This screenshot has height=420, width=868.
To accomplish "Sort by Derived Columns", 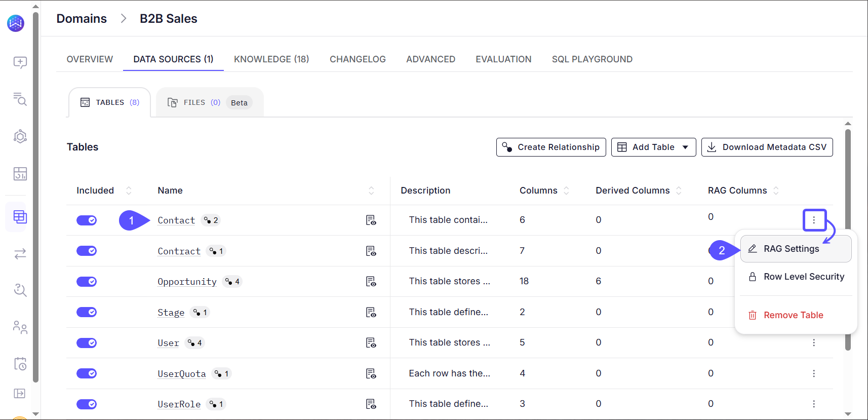I will click(x=679, y=190).
